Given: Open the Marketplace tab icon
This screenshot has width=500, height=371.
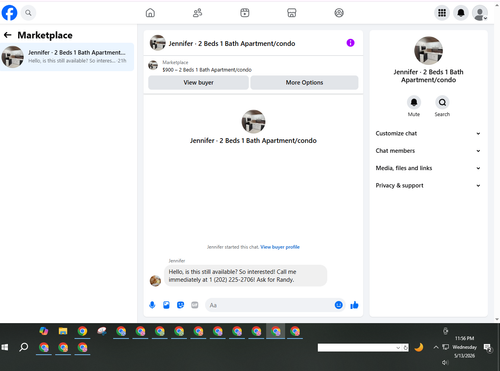Looking at the screenshot, I should point(292,13).
